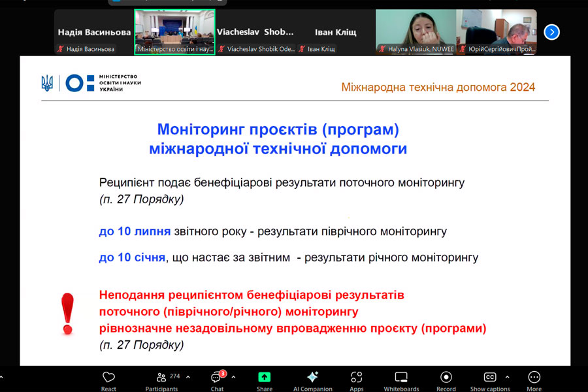Screen dimensions: 588x392
Task: Open the React emoji menu
Action: [x=108, y=381]
